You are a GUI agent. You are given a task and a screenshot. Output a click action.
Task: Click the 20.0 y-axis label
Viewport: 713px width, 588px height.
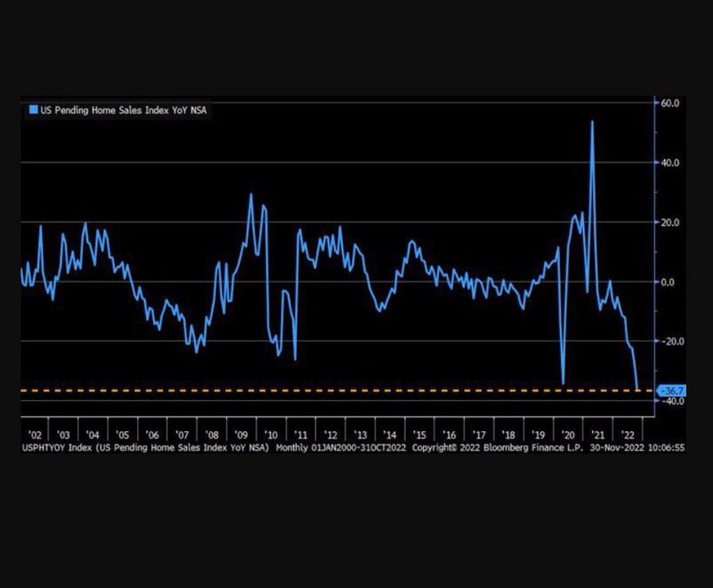tap(669, 223)
